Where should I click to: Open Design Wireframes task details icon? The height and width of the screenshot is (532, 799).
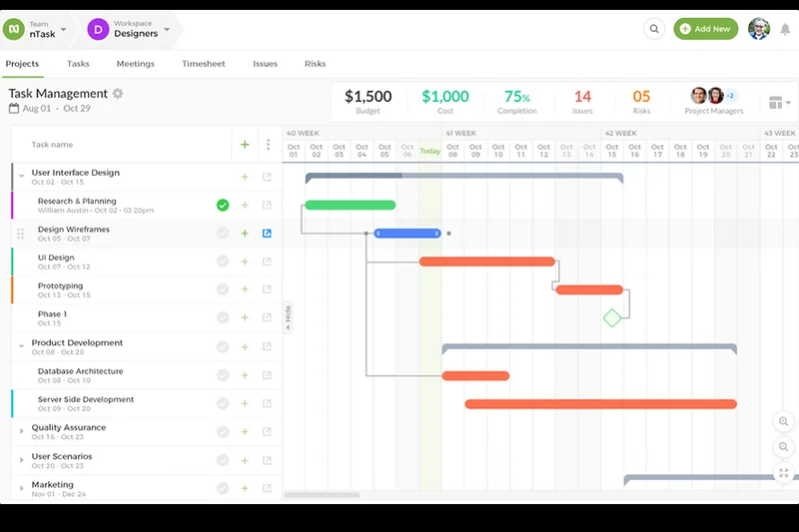point(267,234)
